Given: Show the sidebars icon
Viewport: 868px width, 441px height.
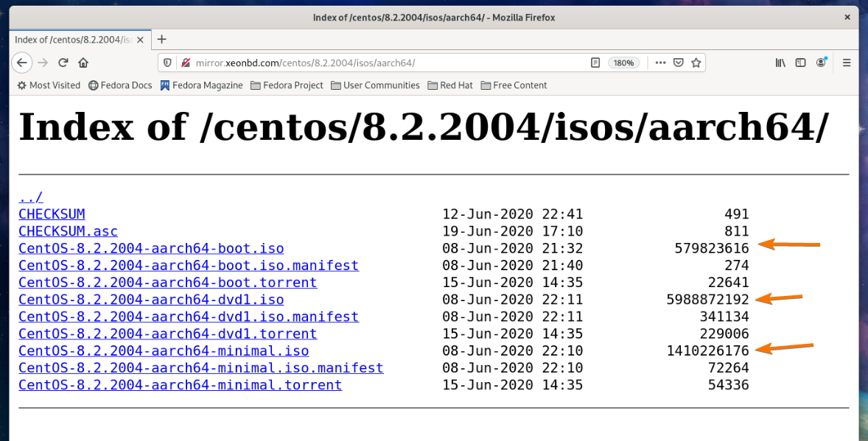Looking at the screenshot, I should (800, 63).
